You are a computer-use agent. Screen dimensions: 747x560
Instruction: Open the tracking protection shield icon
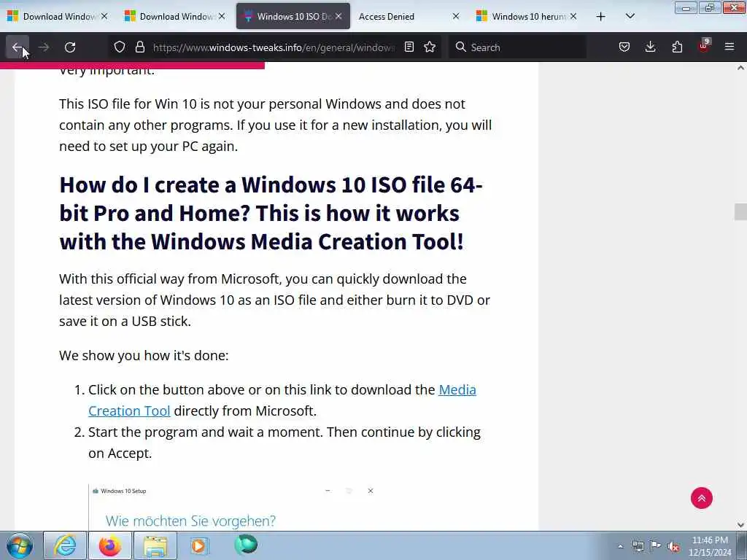click(x=120, y=47)
